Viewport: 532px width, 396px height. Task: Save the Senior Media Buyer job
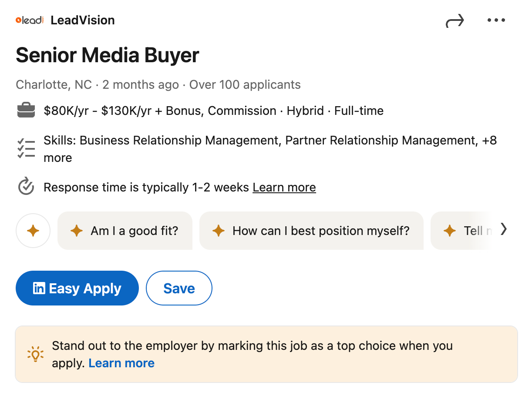[x=179, y=288]
